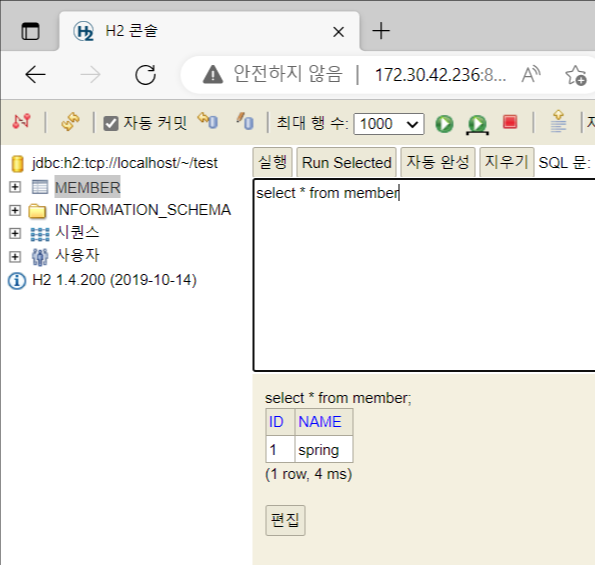
Task: Click the disconnect icon in H2 toolbar
Action: 22,121
